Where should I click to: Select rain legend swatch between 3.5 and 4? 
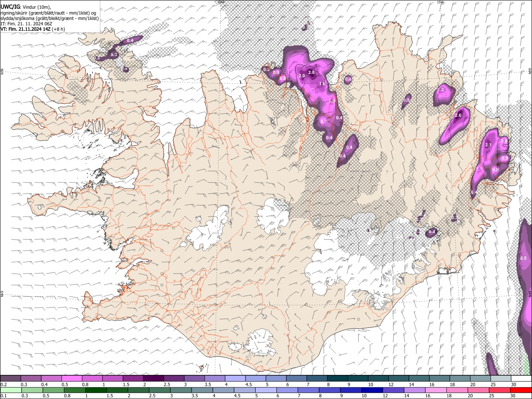(202, 390)
